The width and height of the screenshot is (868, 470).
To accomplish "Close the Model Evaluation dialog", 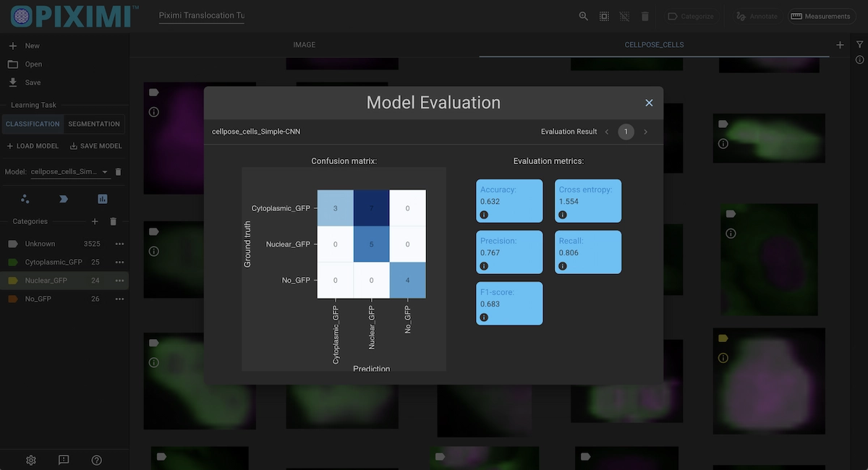I will [x=649, y=103].
